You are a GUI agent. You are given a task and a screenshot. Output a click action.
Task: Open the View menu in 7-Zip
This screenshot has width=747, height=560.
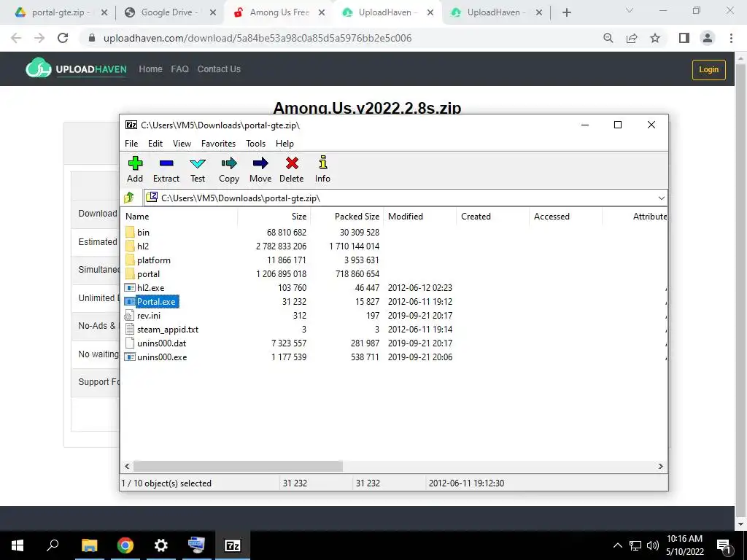click(182, 144)
